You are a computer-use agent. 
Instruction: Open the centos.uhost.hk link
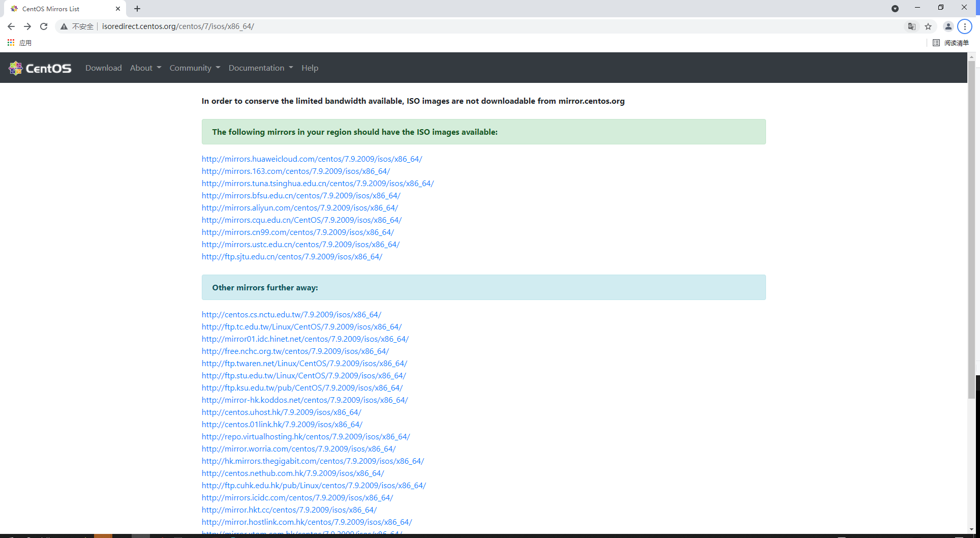pyautogui.click(x=282, y=412)
